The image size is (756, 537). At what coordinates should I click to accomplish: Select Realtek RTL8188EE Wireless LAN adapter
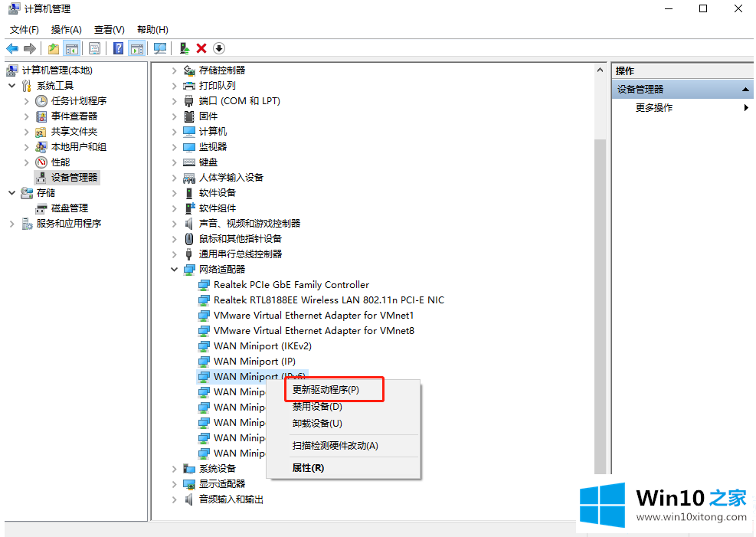tap(329, 300)
